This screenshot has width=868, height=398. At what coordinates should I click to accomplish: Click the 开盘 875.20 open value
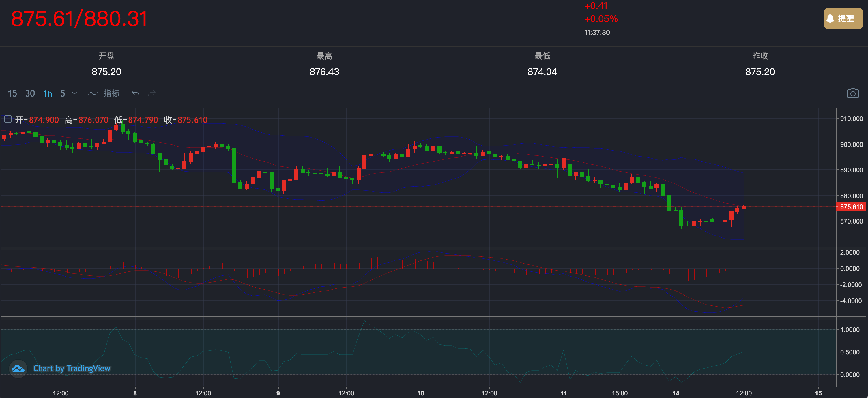[106, 72]
